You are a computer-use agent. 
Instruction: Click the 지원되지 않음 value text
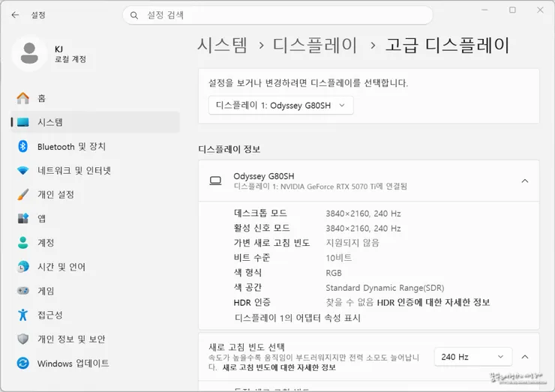(x=352, y=243)
